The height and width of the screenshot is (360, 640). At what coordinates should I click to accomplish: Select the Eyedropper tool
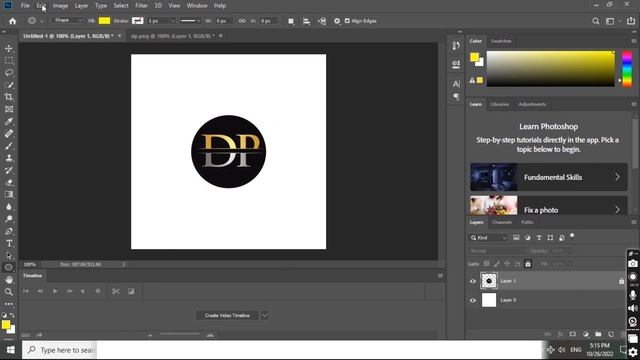click(9, 121)
